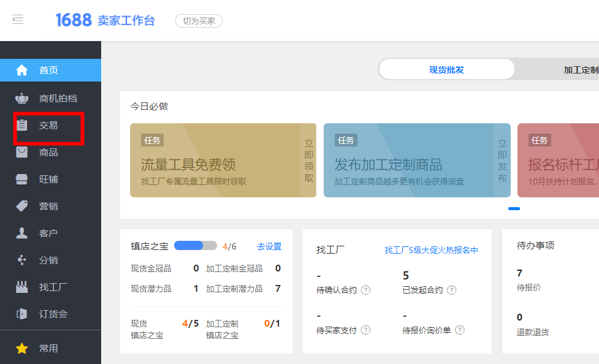Screen dimensions: 599x364
Task: Click the 商品 products icon
Action: (x=23, y=152)
